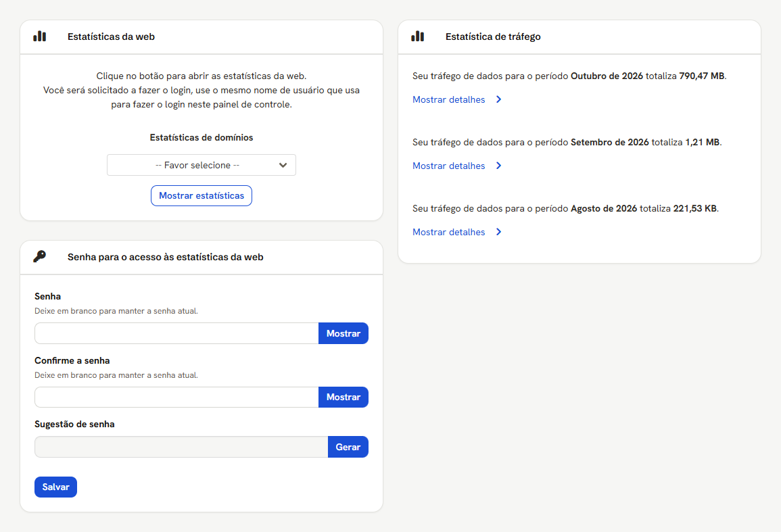Click the bar chart icon beside Estatística de tráfego

pyautogui.click(x=417, y=37)
